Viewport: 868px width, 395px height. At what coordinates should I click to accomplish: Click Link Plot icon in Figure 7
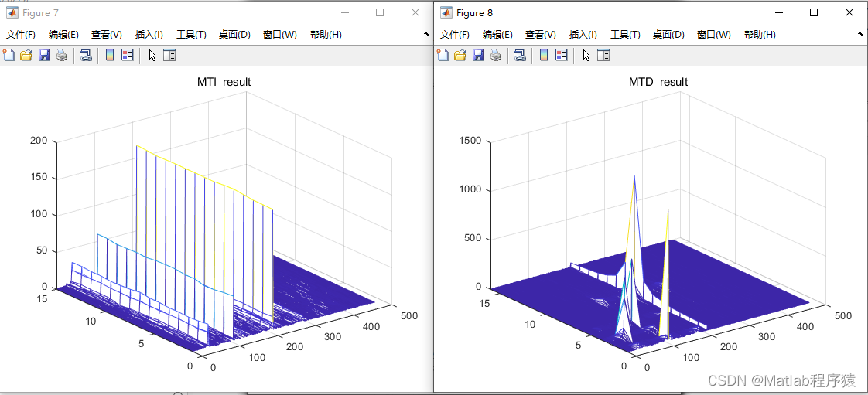tap(85, 55)
